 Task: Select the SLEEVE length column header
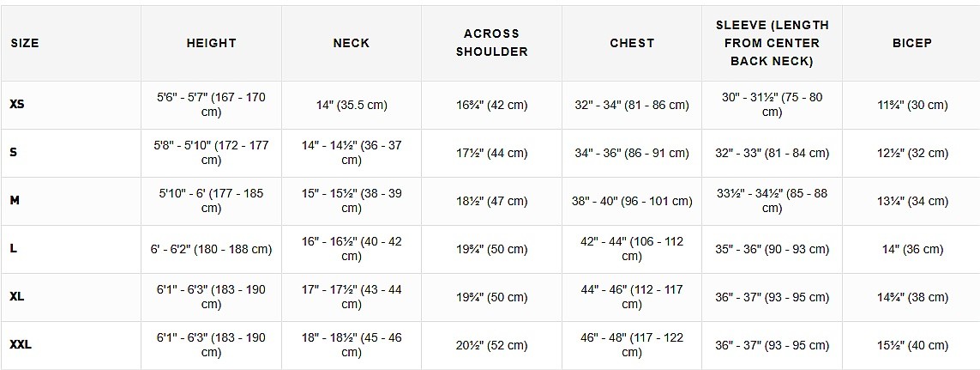(x=772, y=43)
